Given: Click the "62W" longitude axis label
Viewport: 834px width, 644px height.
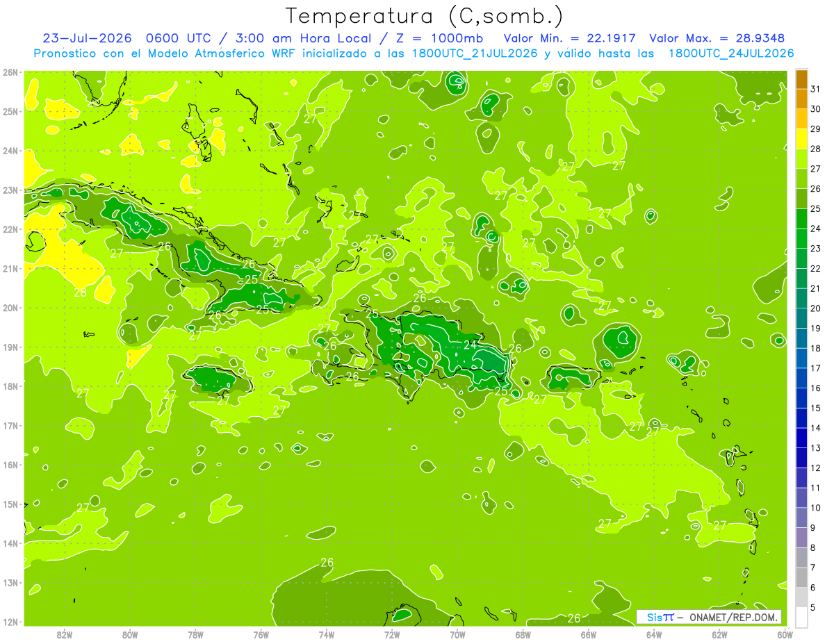Looking at the screenshot, I should coord(720,634).
